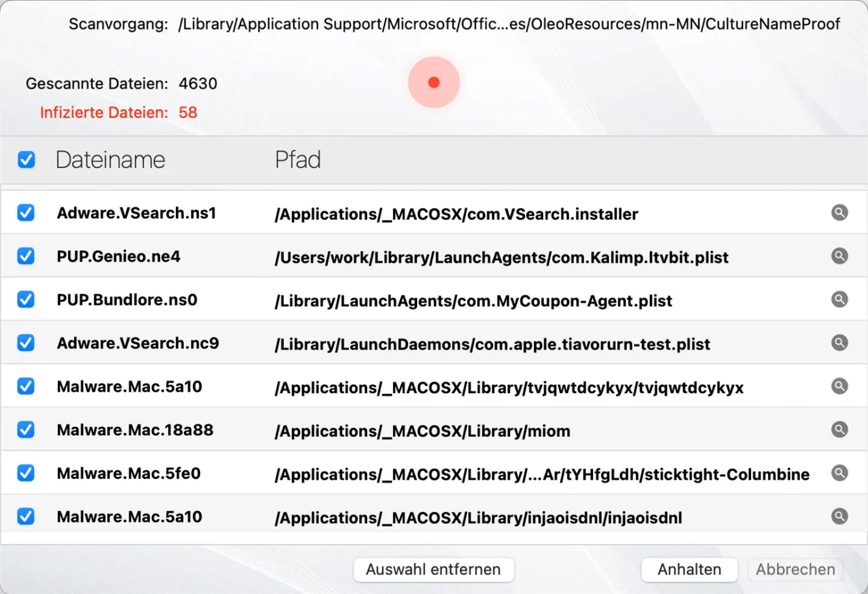The width and height of the screenshot is (868, 594).
Task: Click magnifier icon for injaoisdnl row
Action: point(840,516)
